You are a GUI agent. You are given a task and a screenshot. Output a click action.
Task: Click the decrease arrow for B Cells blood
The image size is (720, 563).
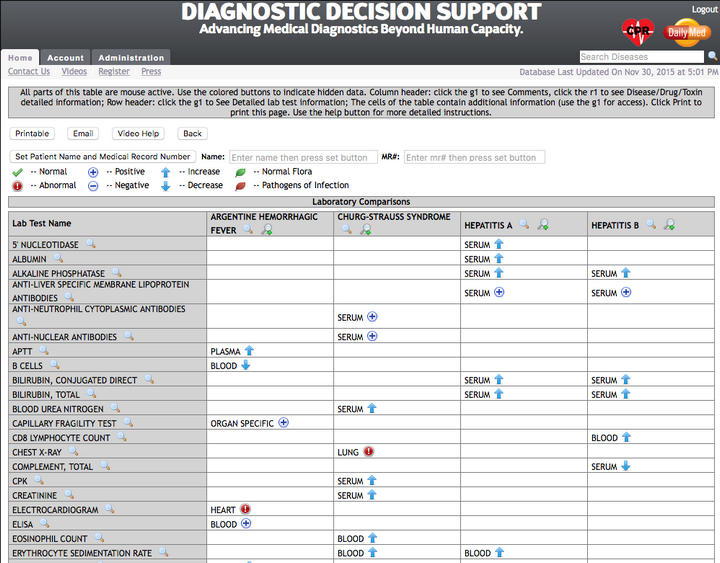pyautogui.click(x=246, y=365)
